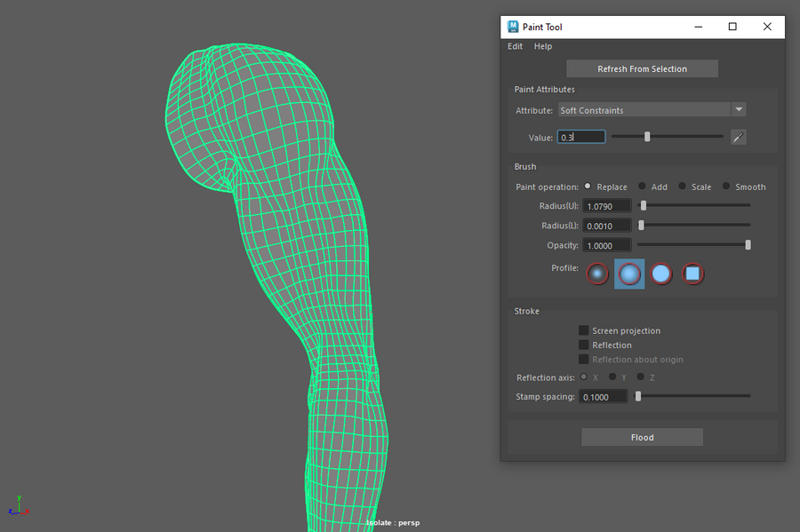Image resolution: width=800 pixels, height=532 pixels.
Task: Toggle the Reflection checkbox
Action: tap(584, 345)
